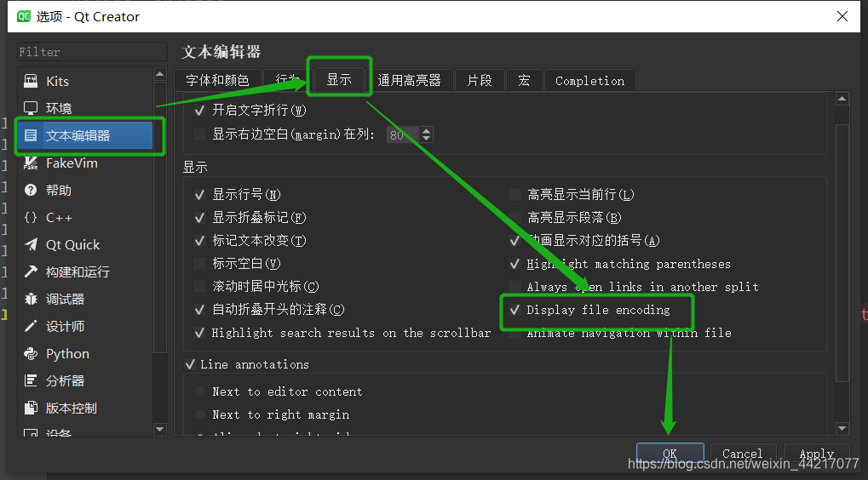Click the Cancel button

pos(743,454)
